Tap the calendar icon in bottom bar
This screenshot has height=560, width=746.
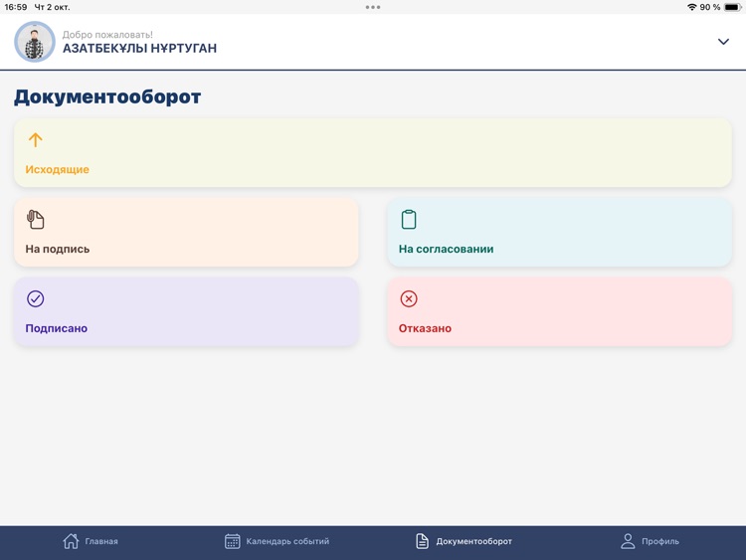(232, 541)
